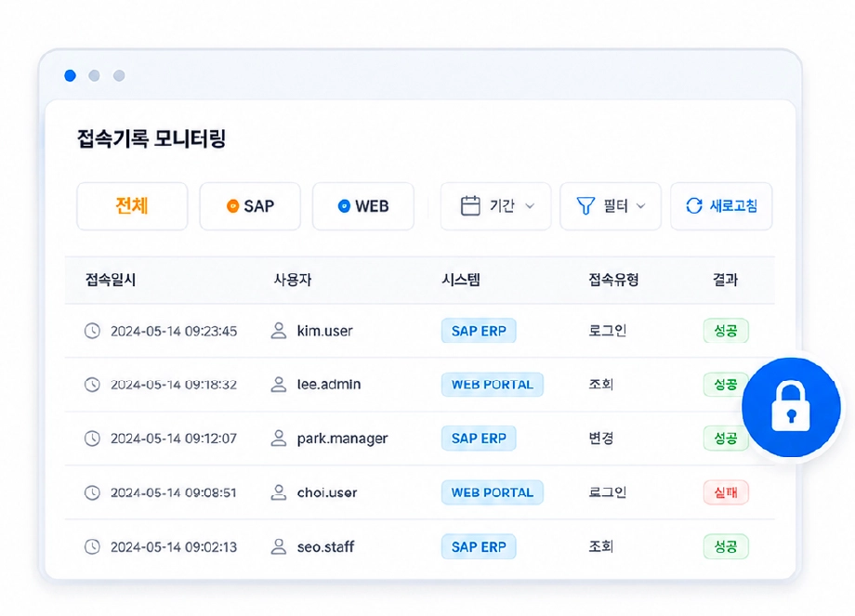
Task: Click 성공 badge in park.manager row
Action: coord(725,439)
